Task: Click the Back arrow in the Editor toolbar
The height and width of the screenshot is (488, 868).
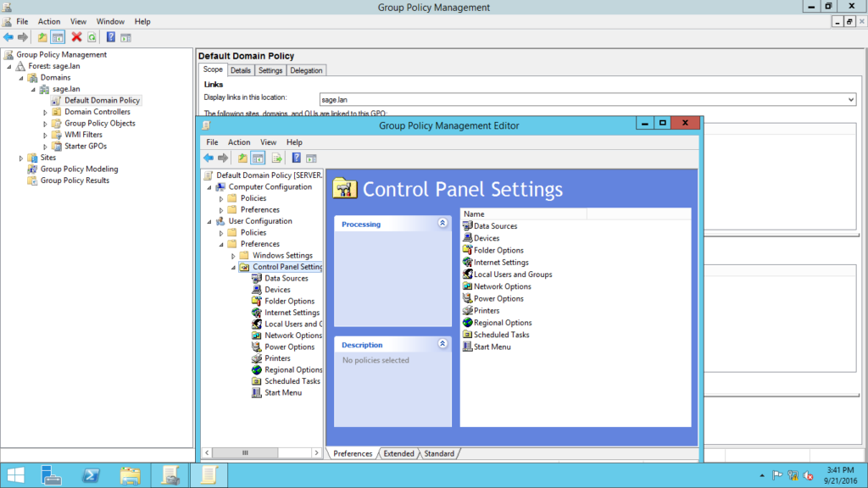Action: click(209, 158)
